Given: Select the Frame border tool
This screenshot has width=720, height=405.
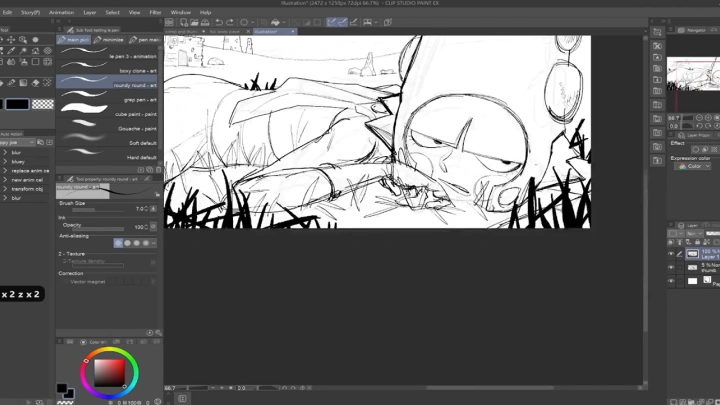Looking at the screenshot, I should coord(47,62).
